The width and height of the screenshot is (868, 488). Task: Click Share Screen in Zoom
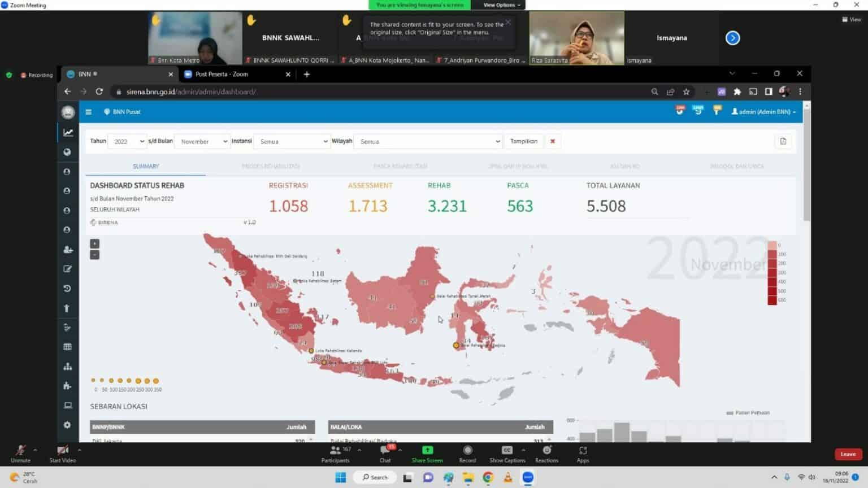pos(427,454)
